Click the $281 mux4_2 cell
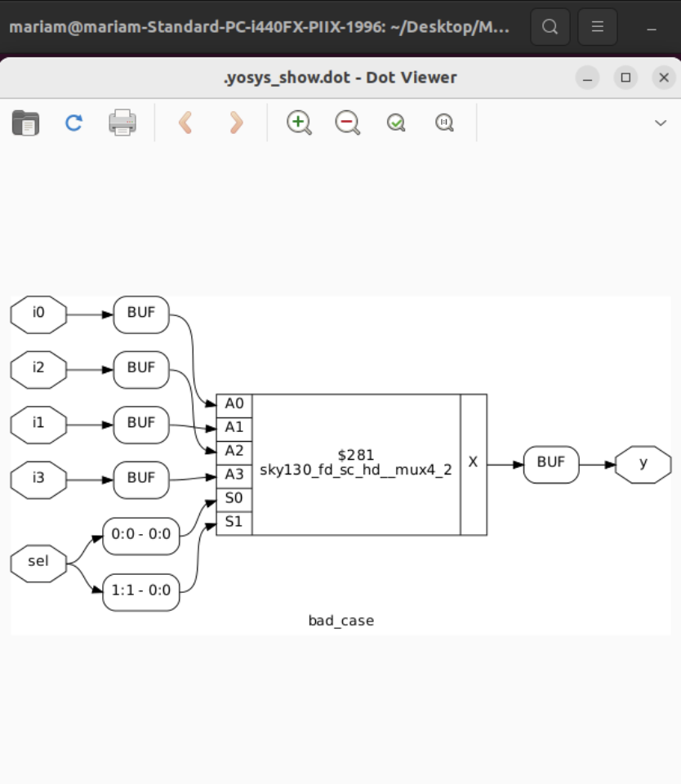 pos(355,462)
